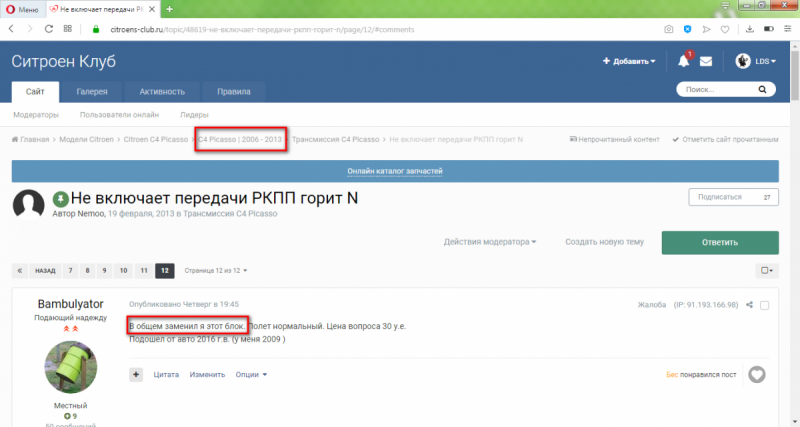
Task: Open private messages envelope icon
Action: pyautogui.click(x=706, y=61)
